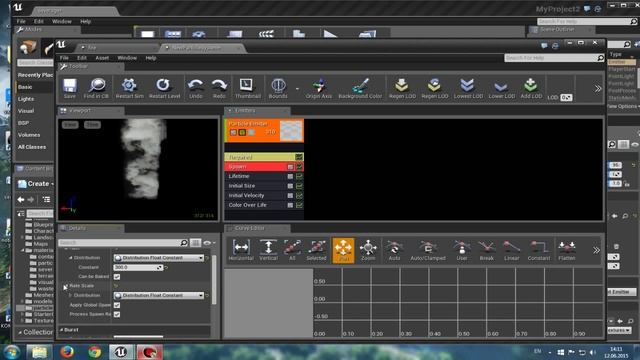
Task: Expand Cascade toolbar overflow chevron
Action: 598,89
